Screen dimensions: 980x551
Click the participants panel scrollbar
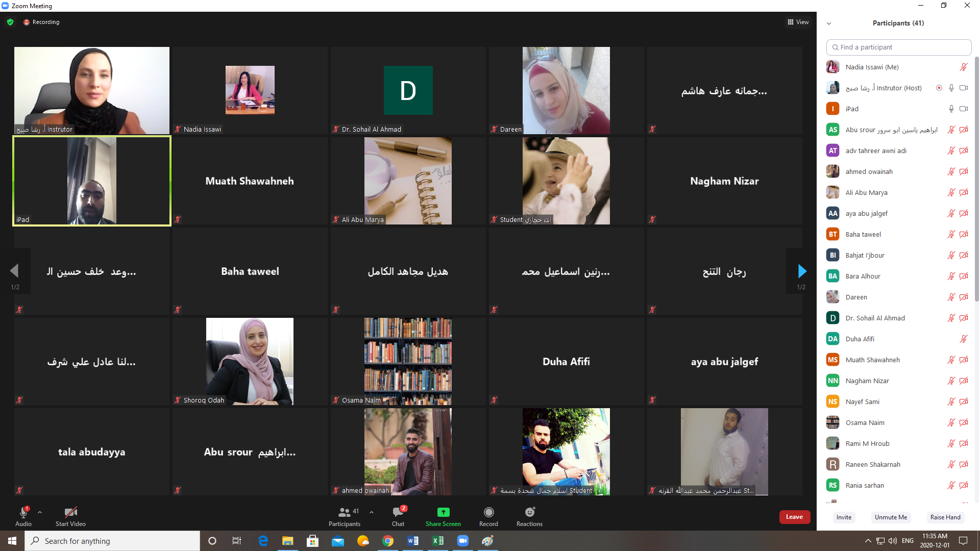[977, 179]
